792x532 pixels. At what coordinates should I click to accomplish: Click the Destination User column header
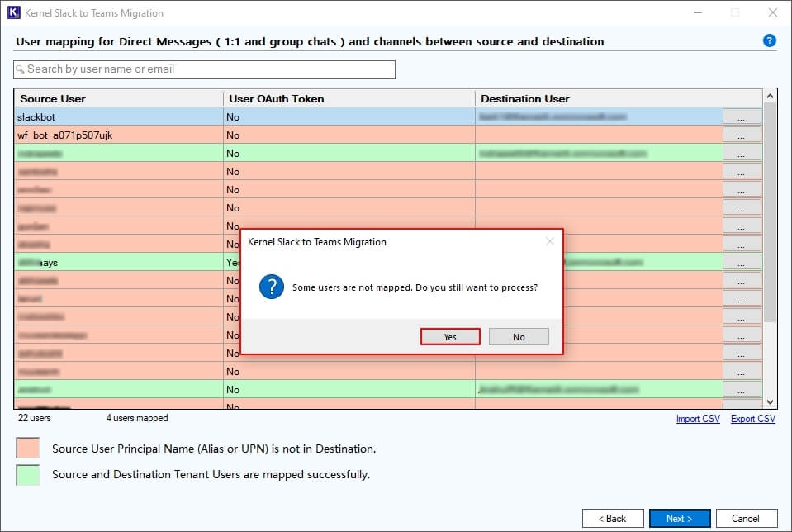[619, 98]
